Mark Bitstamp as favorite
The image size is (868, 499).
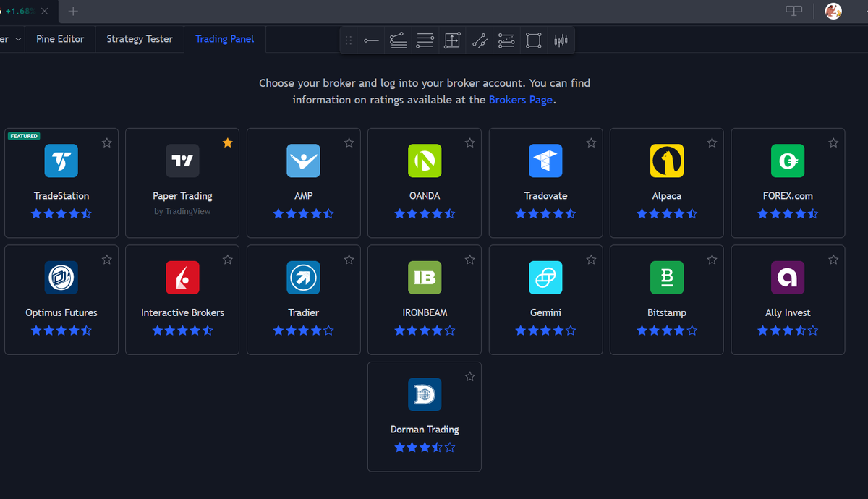tap(712, 260)
